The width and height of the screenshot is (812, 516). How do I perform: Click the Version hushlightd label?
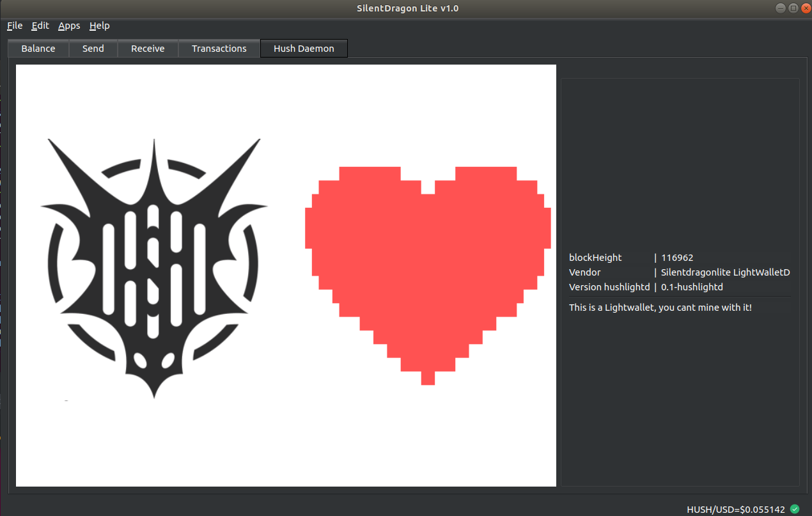click(x=609, y=287)
